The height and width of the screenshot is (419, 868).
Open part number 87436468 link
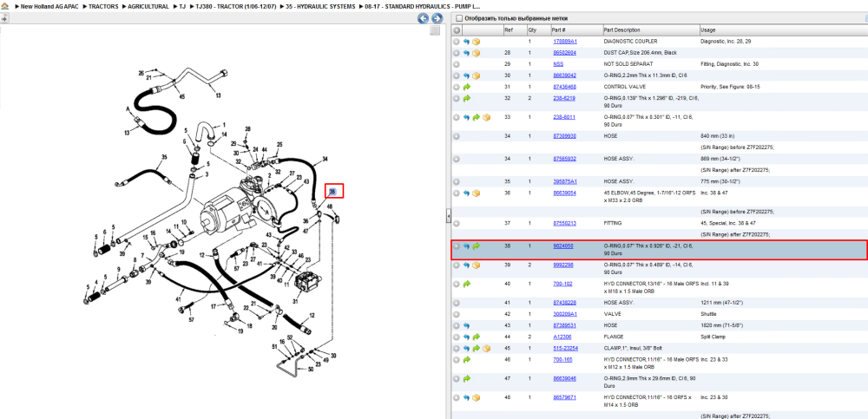point(565,87)
